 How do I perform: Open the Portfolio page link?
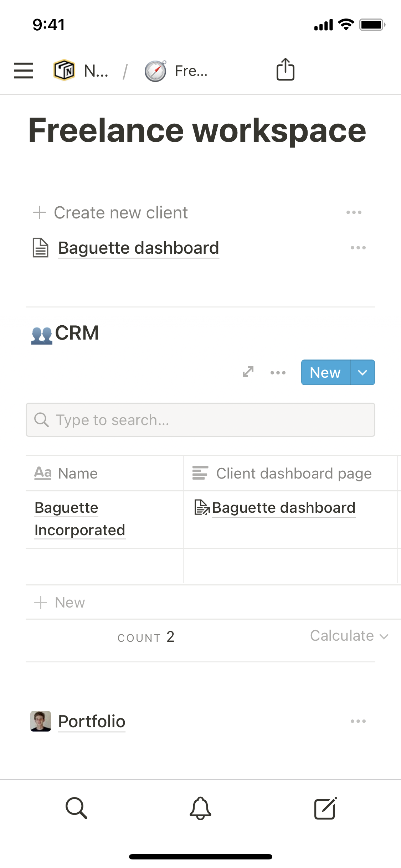(91, 721)
